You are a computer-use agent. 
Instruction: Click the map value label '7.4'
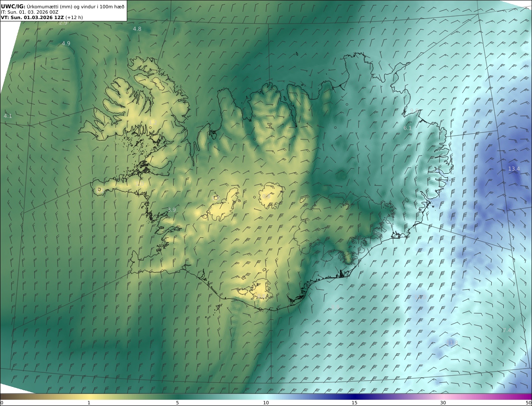(507, 330)
